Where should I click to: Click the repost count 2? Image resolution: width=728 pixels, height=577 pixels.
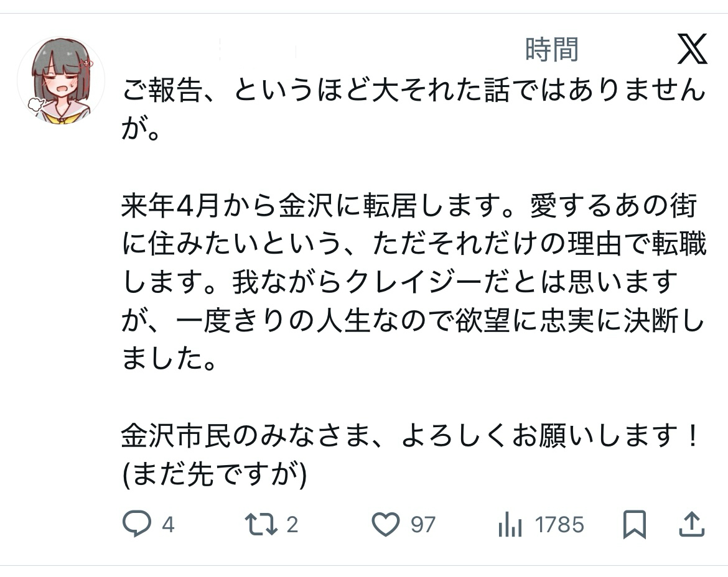pyautogui.click(x=292, y=525)
